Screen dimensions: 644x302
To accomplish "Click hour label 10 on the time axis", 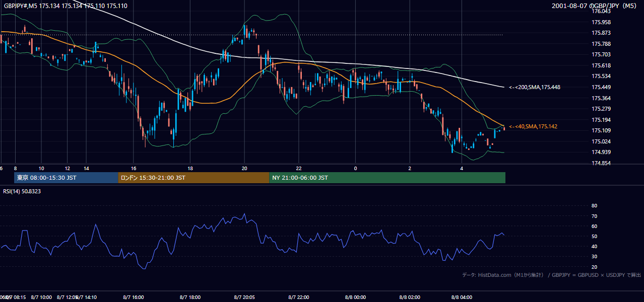I will pos(41,168).
